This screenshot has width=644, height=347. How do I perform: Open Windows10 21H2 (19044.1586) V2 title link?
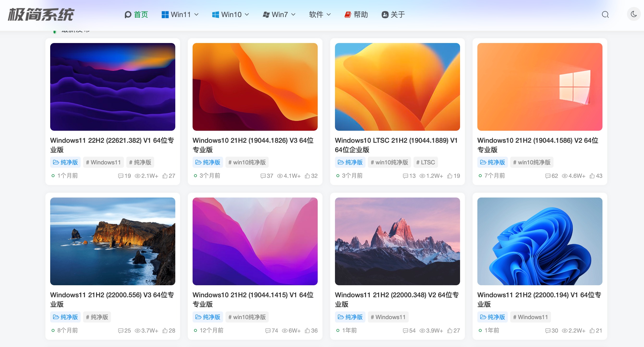pyautogui.click(x=538, y=145)
